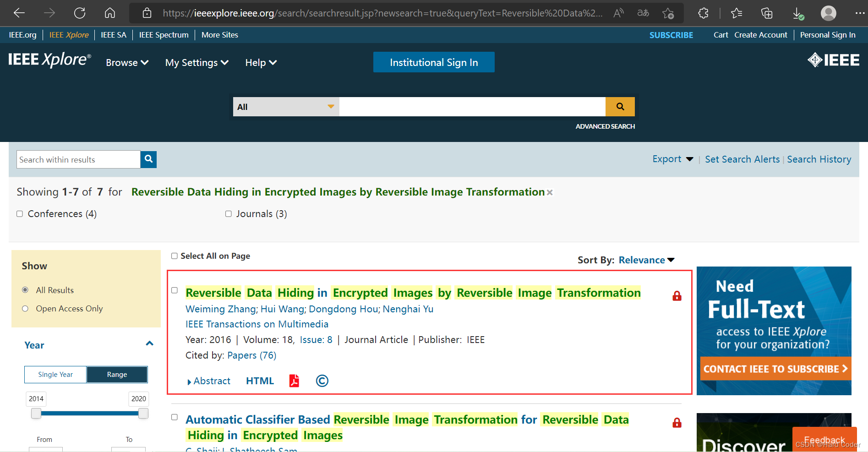The height and width of the screenshot is (452, 868).
Task: Click the left year range slider handle
Action: [36, 414]
